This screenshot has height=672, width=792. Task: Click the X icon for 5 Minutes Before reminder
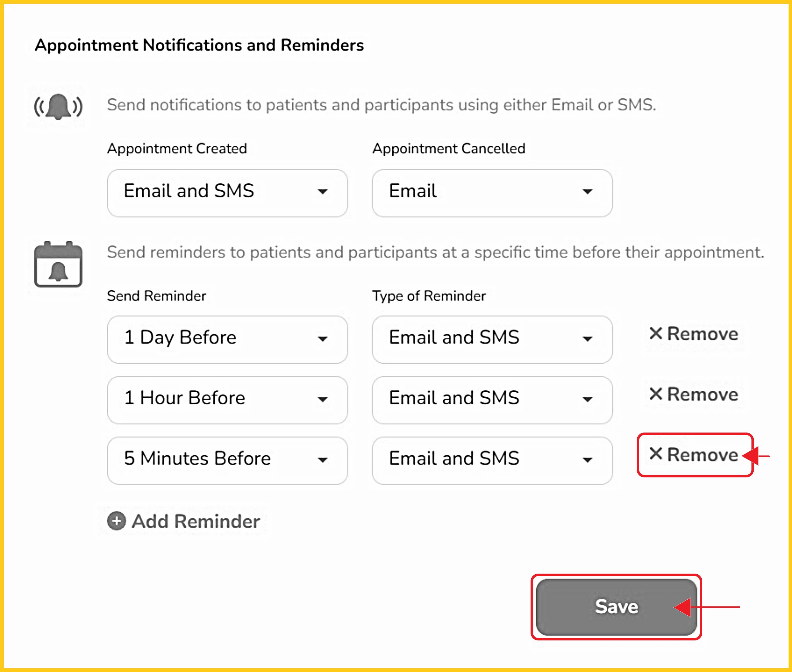point(656,454)
